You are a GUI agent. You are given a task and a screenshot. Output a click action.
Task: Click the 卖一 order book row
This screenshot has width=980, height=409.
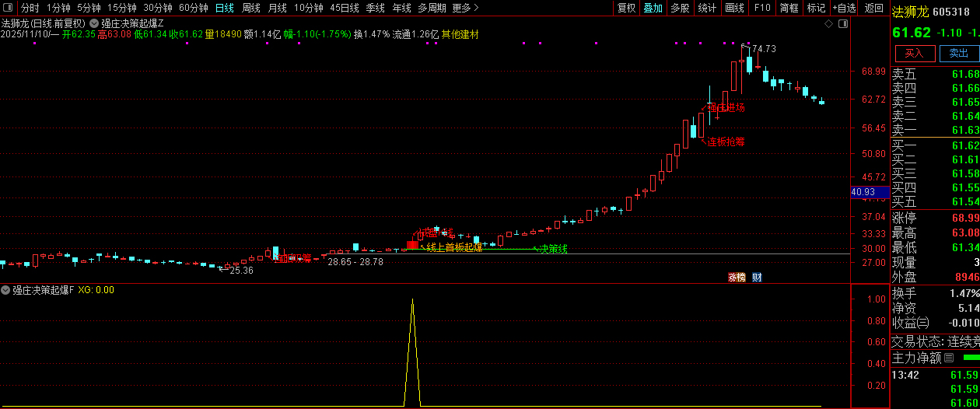point(935,130)
